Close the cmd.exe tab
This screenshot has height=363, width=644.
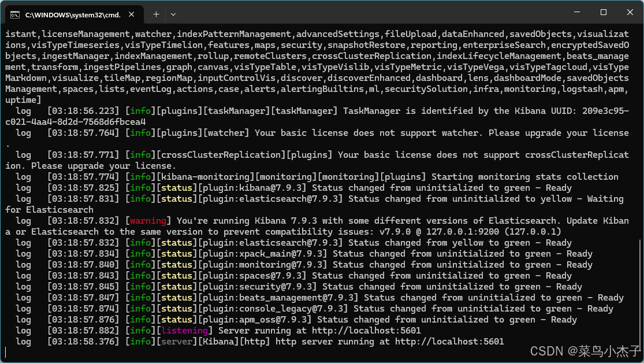coord(132,14)
